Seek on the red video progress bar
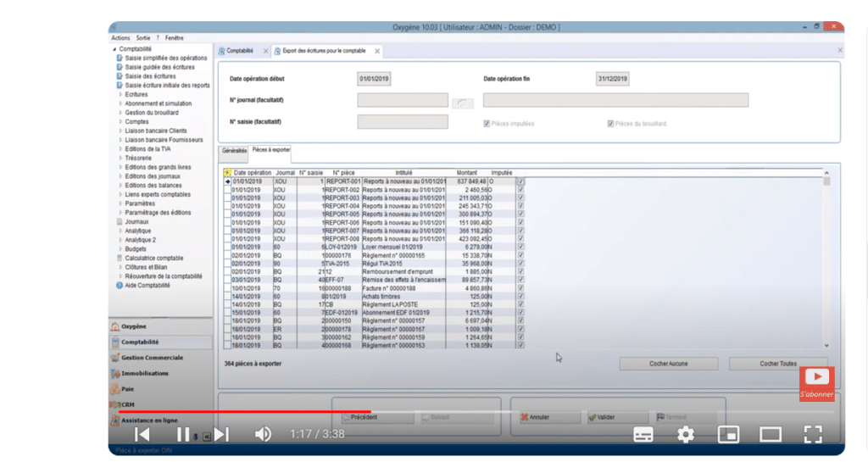This screenshot has height=462, width=868. point(245,412)
